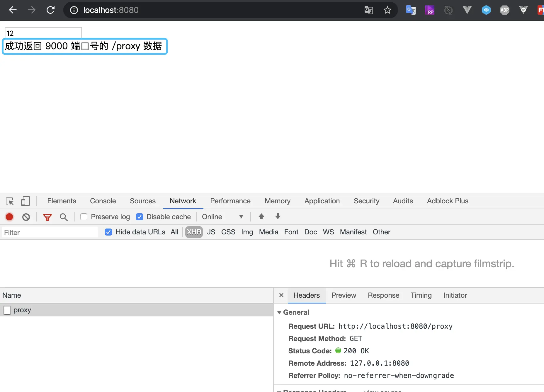Screen dimensions: 544x392
Task: Uncheck the Disable cache checkbox
Action: (x=140, y=217)
